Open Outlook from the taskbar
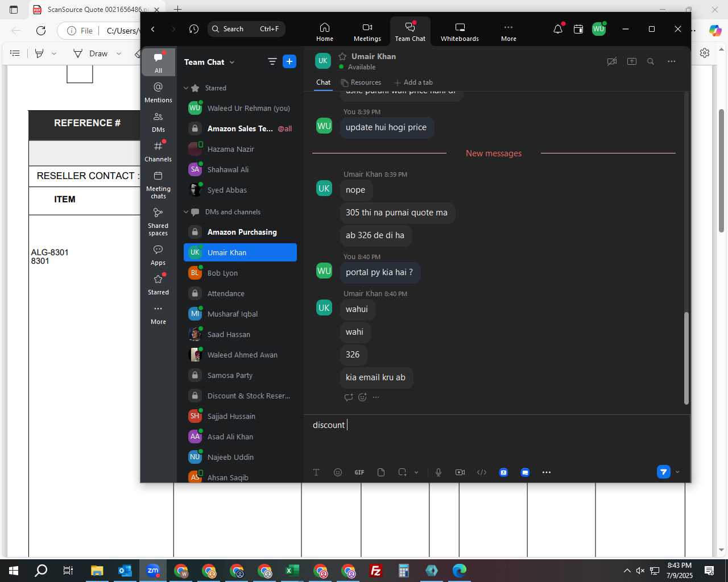728x582 pixels. 125,571
